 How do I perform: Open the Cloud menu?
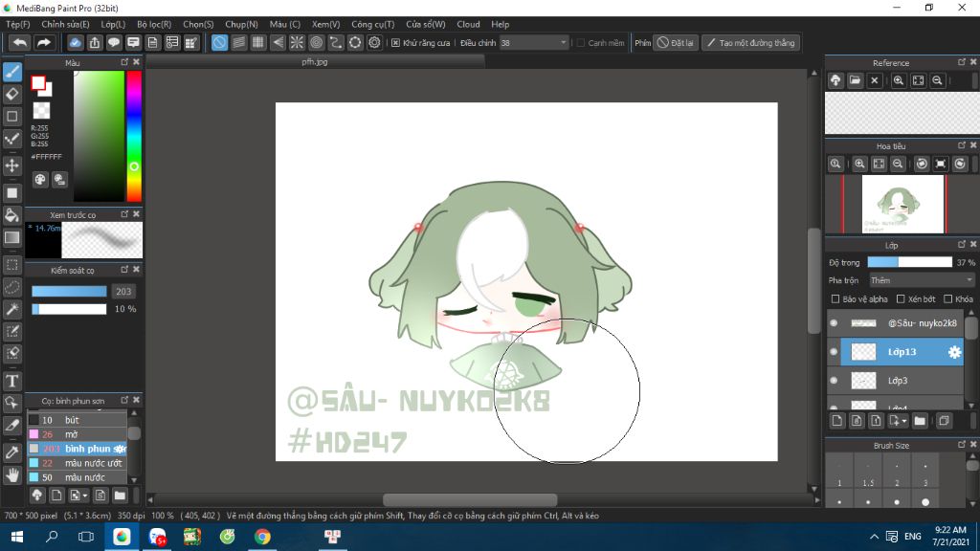point(468,24)
